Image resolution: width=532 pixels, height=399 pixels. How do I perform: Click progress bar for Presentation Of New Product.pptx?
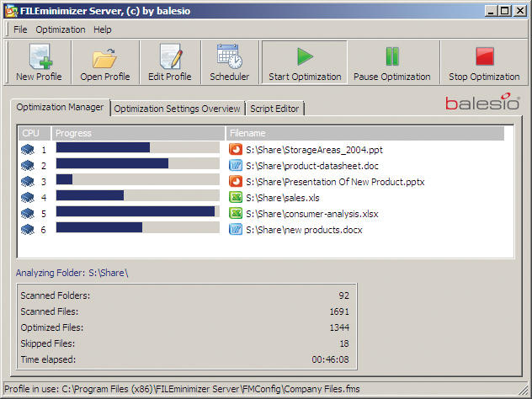click(138, 179)
